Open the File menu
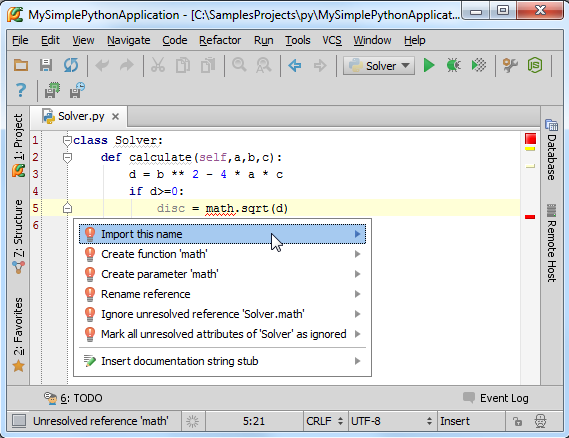The width and height of the screenshot is (569, 438). tap(20, 40)
